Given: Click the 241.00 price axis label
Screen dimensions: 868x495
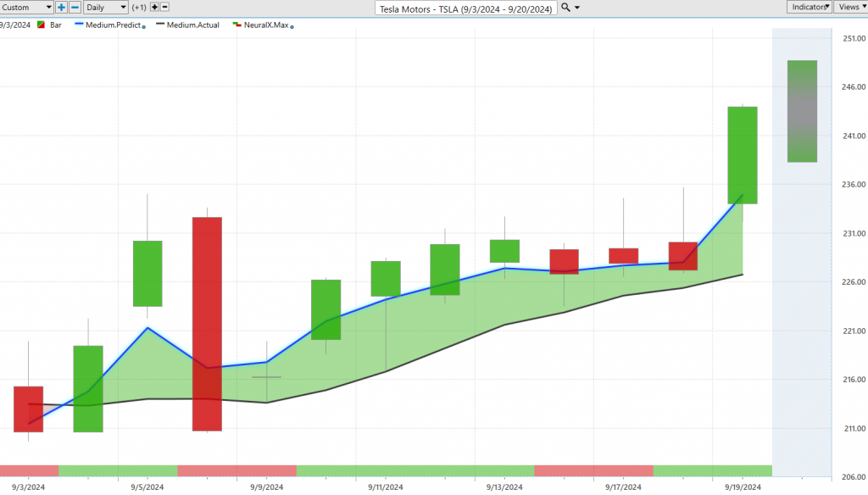Looking at the screenshot, I should pyautogui.click(x=854, y=136).
